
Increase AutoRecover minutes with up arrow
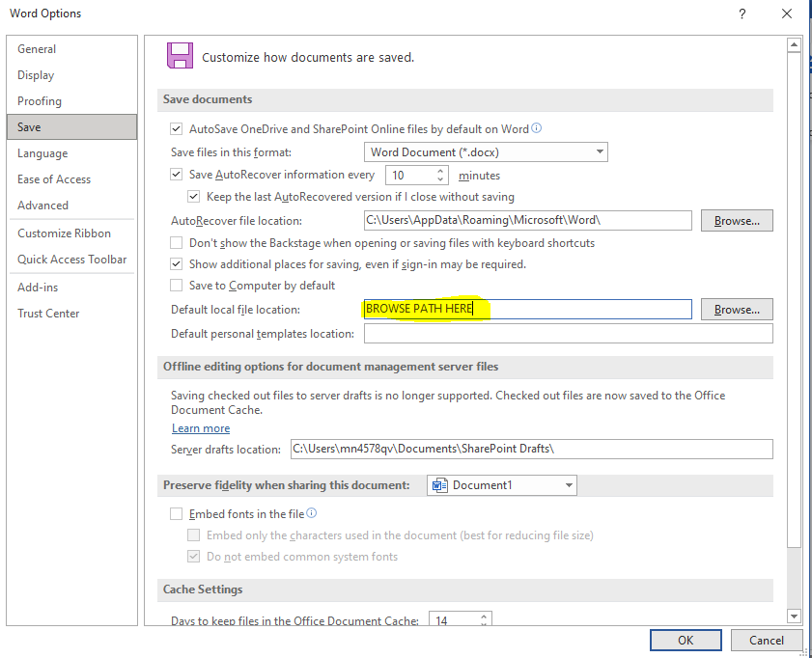(x=441, y=171)
